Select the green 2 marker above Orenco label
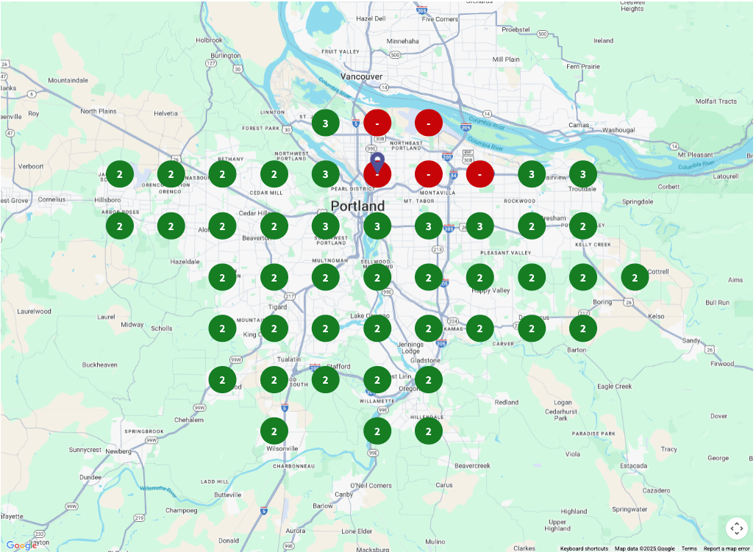The height and width of the screenshot is (552, 756). click(171, 174)
